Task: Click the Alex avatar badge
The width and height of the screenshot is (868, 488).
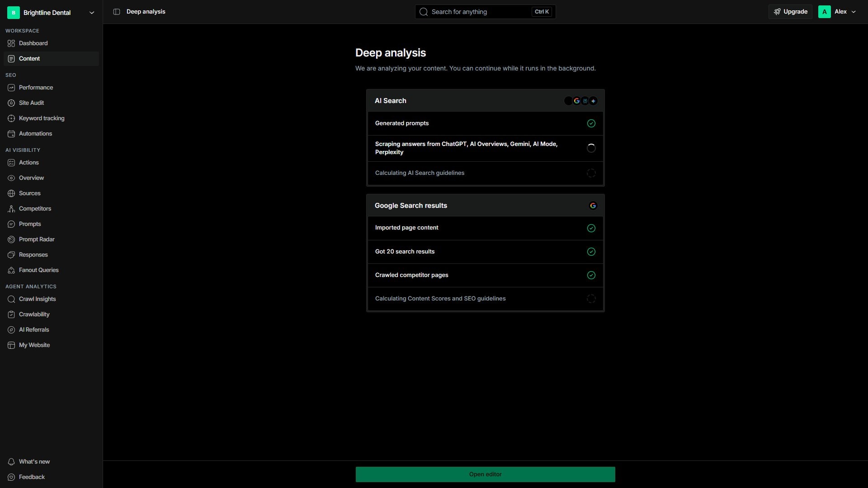Action: [824, 12]
